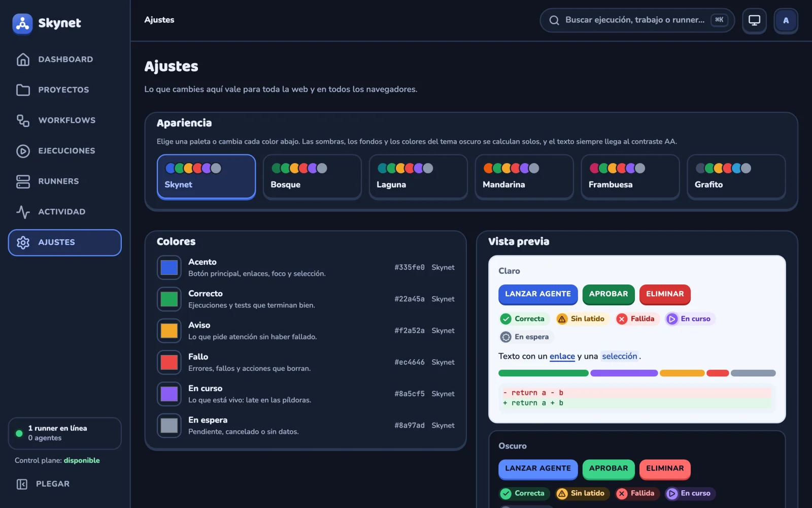Open Ejecuciones via its play icon
The width and height of the screenshot is (812, 508).
click(23, 151)
